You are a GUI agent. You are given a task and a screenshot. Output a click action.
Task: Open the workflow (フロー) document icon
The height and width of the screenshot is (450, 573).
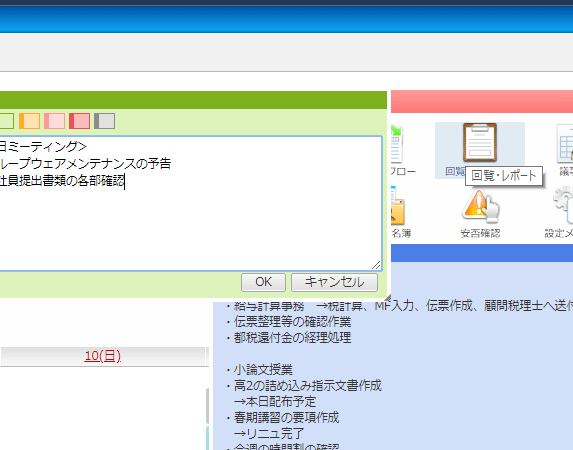(397, 144)
